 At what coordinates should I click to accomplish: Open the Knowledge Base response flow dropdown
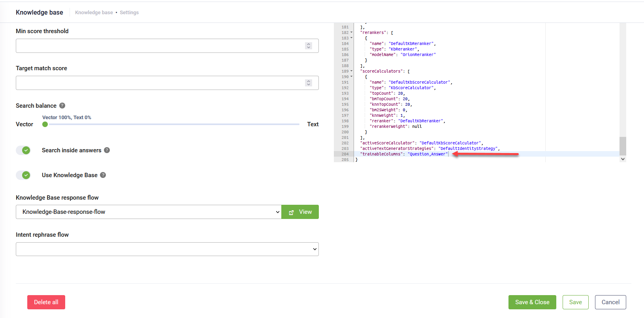(149, 212)
